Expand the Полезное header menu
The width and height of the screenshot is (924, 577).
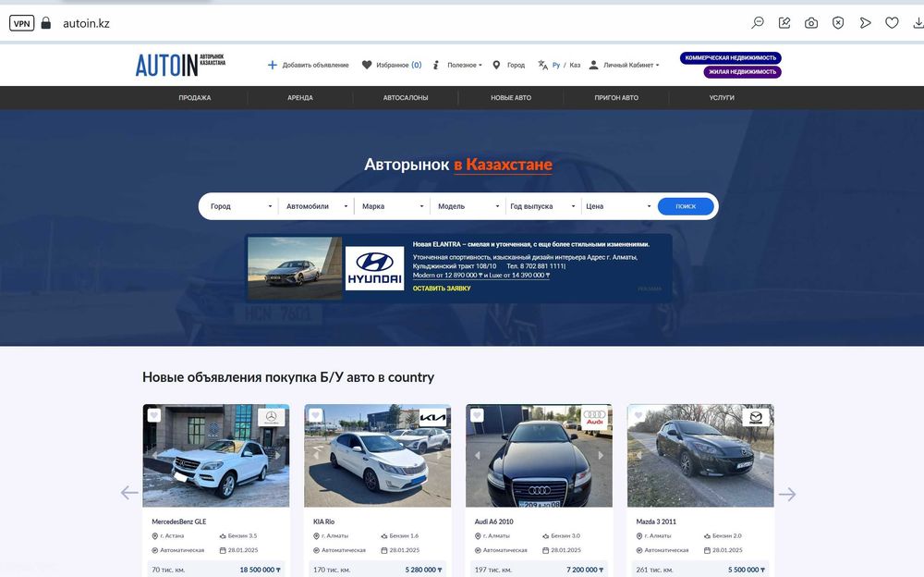click(x=465, y=65)
